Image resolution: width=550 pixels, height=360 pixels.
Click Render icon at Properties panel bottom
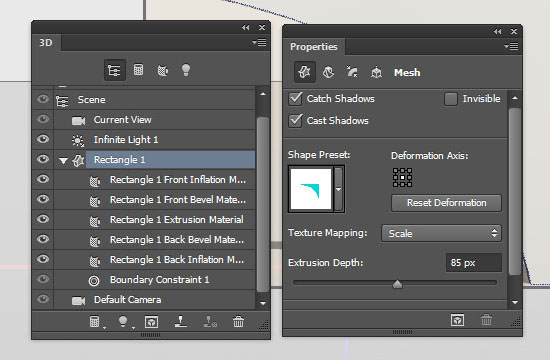pos(457,320)
